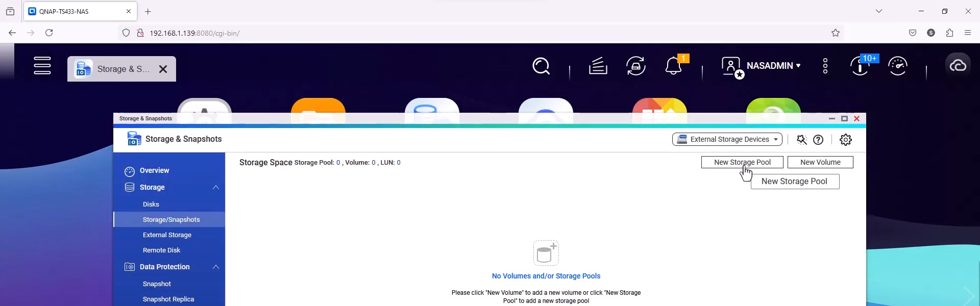Click No Volumes and/or Storage Pools text
Viewport: 980px width, 306px height.
tap(546, 276)
